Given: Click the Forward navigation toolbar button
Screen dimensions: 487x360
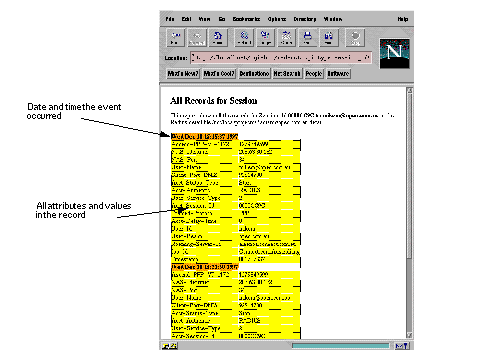Looking at the screenshot, I should pyautogui.click(x=196, y=37).
